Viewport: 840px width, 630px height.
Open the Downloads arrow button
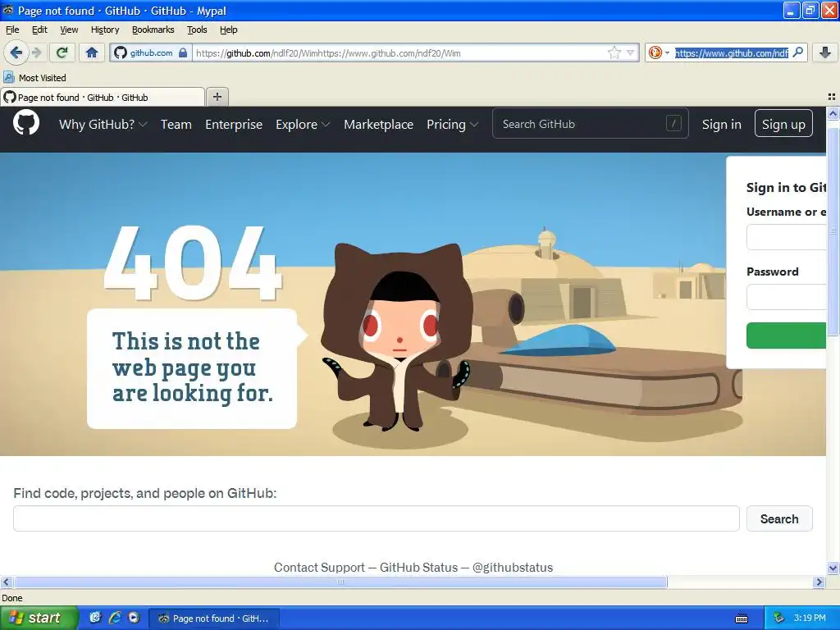825,52
